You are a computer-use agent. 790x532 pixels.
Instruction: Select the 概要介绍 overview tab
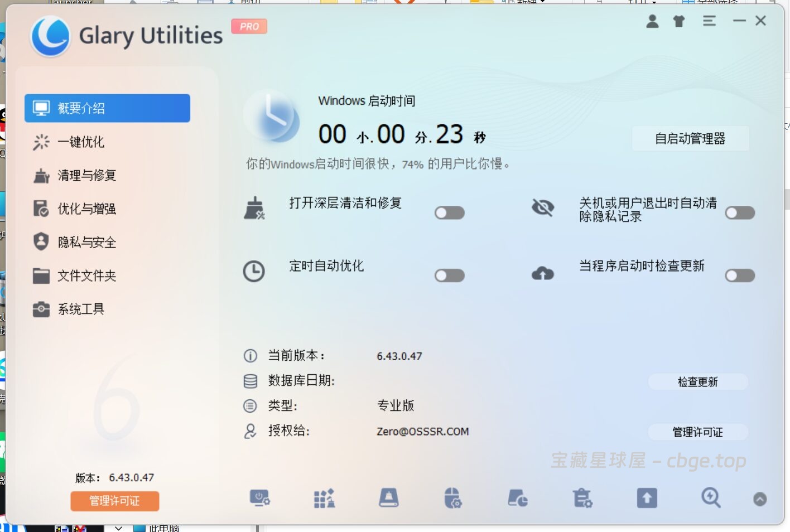(x=107, y=108)
